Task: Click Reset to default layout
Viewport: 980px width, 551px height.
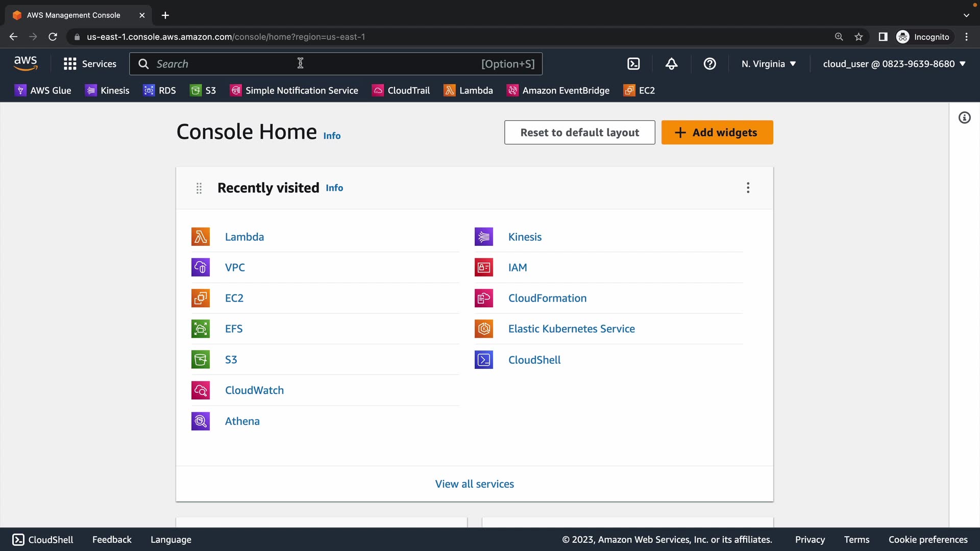Action: (x=579, y=133)
